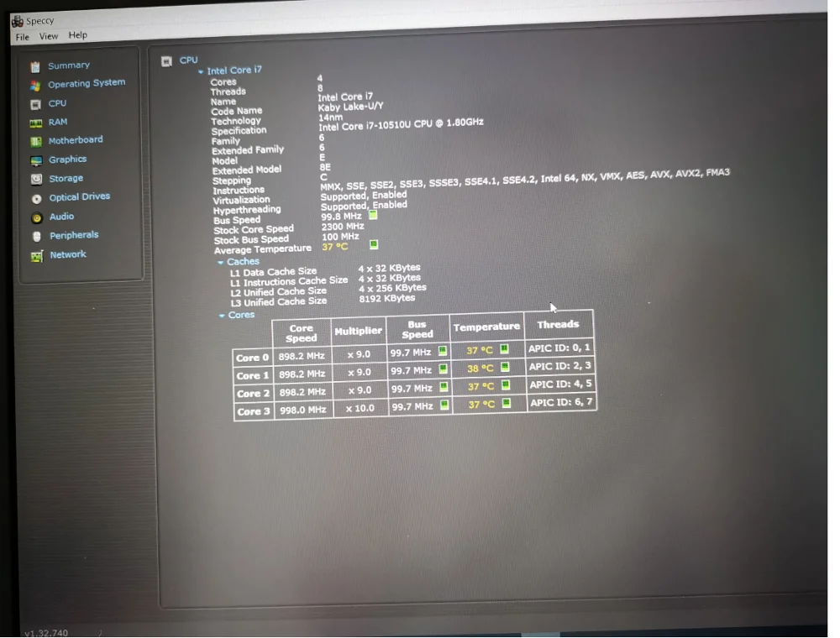Click the Summary sidebar icon
Screen dimensions: 840x638
click(35, 67)
